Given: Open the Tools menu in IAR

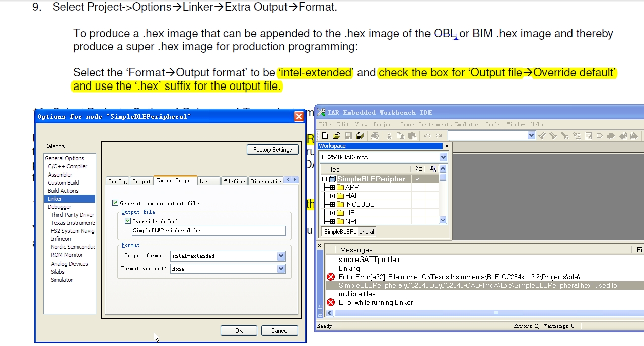Looking at the screenshot, I should coord(493,124).
